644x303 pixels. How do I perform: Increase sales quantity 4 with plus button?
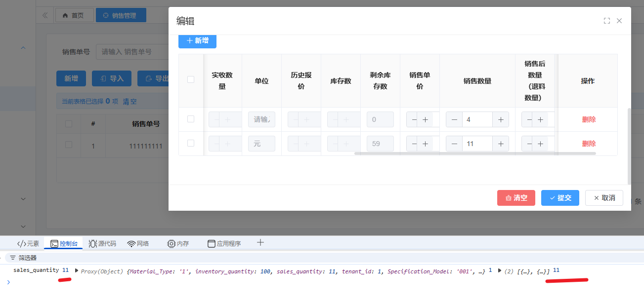[500, 119]
